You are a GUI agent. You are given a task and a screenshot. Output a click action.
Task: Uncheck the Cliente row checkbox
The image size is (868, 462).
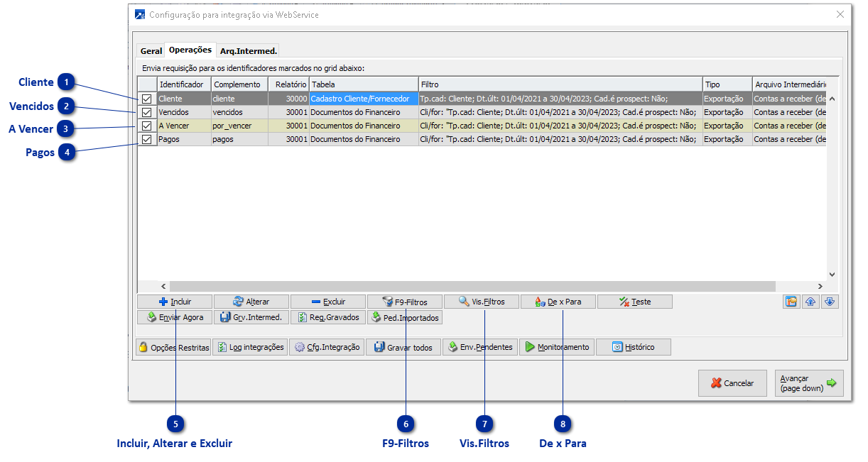point(147,99)
